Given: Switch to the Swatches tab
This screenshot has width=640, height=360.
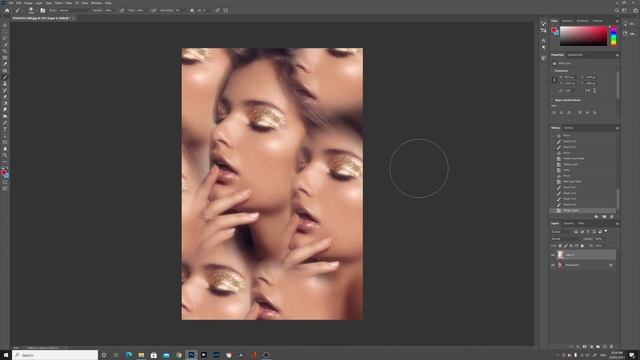Looking at the screenshot, I should coord(567,21).
